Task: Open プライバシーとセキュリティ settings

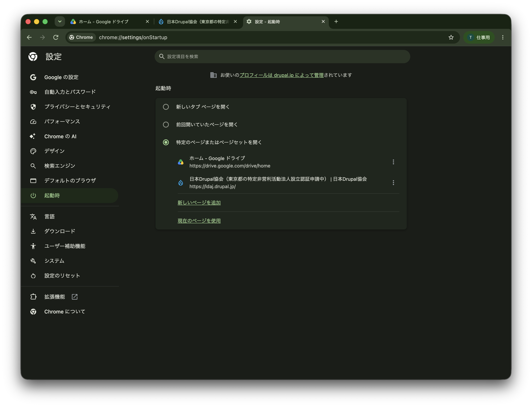Action: click(x=70, y=107)
